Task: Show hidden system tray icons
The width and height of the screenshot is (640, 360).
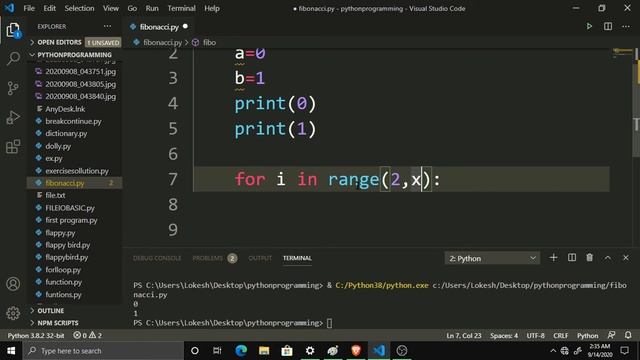Action: [x=553, y=351]
